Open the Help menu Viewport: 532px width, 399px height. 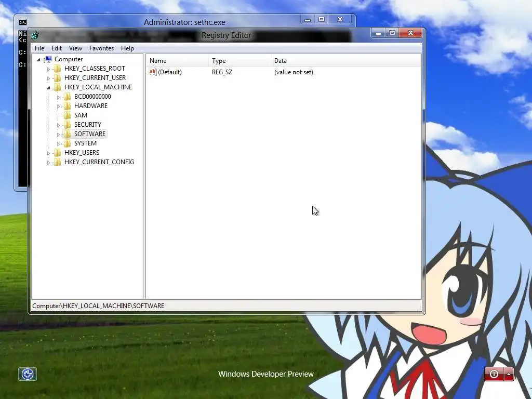pos(127,48)
